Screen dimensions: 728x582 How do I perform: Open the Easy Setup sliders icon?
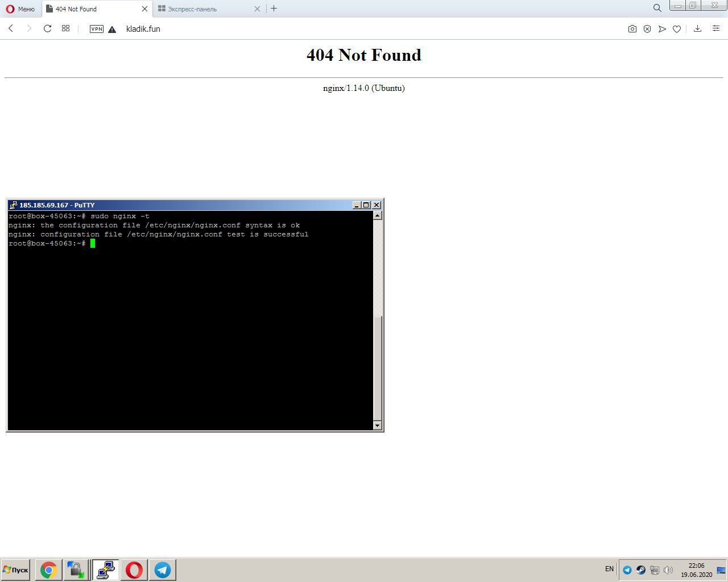pos(716,28)
